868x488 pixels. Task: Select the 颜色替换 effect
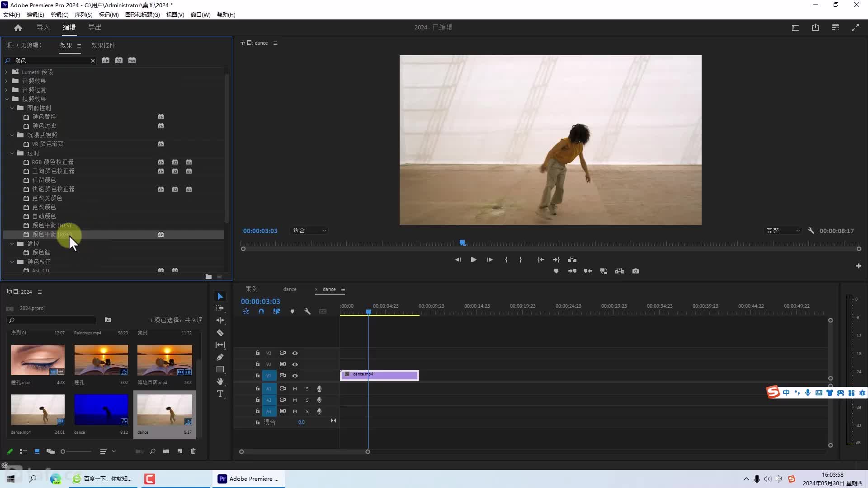click(x=44, y=117)
